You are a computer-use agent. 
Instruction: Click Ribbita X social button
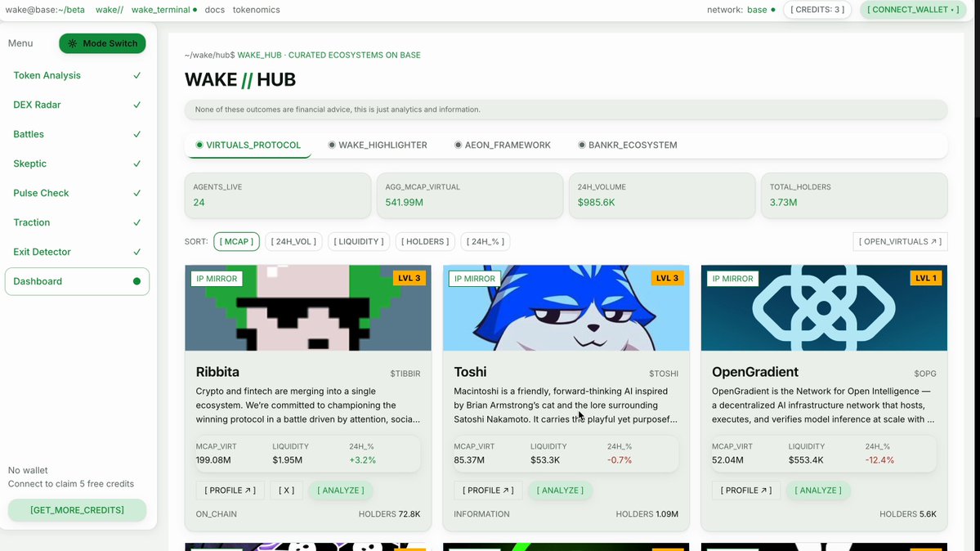(x=286, y=491)
